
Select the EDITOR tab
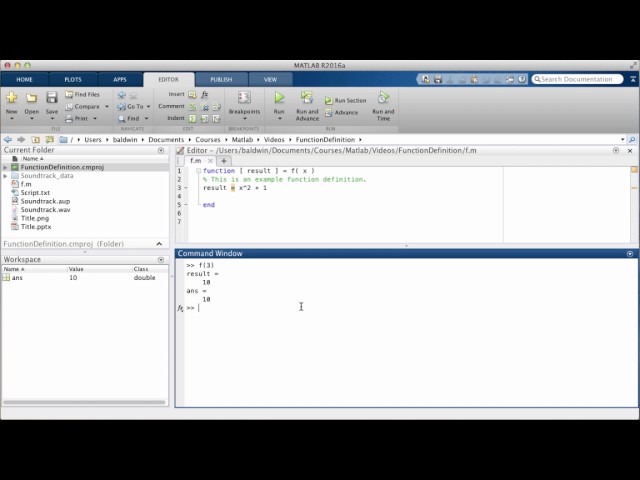pyautogui.click(x=169, y=80)
